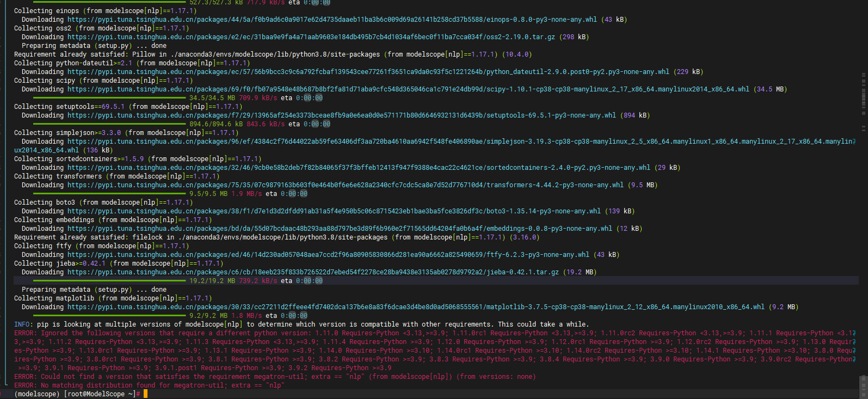
Task: Click the 'Collecting scipy' line
Action: [x=103, y=81]
